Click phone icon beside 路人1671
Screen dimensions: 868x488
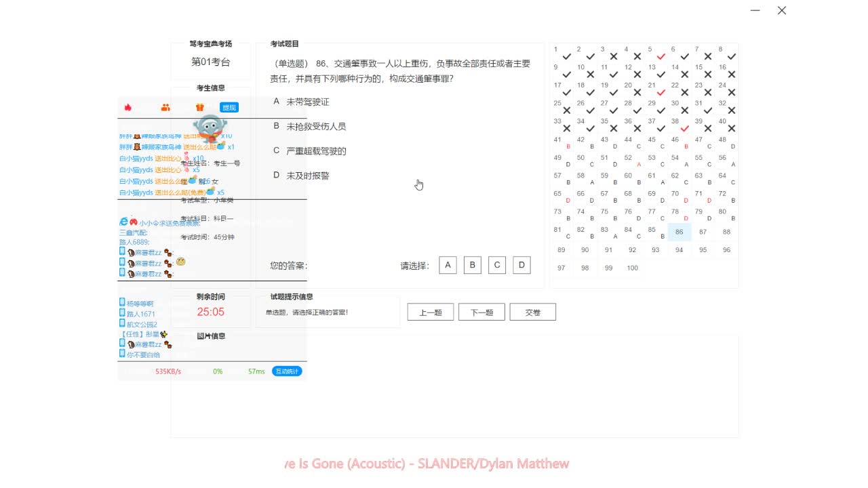click(123, 313)
